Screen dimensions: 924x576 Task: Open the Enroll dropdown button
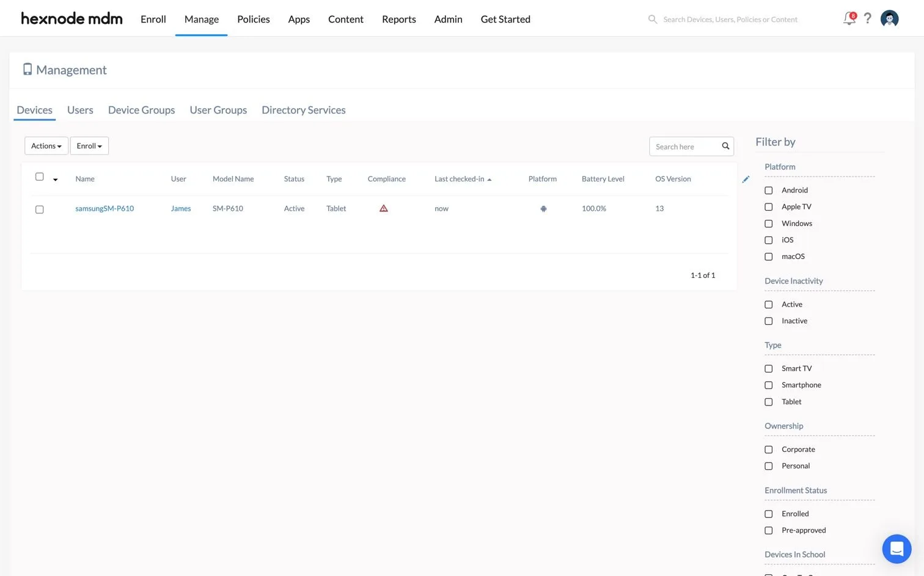(x=89, y=146)
